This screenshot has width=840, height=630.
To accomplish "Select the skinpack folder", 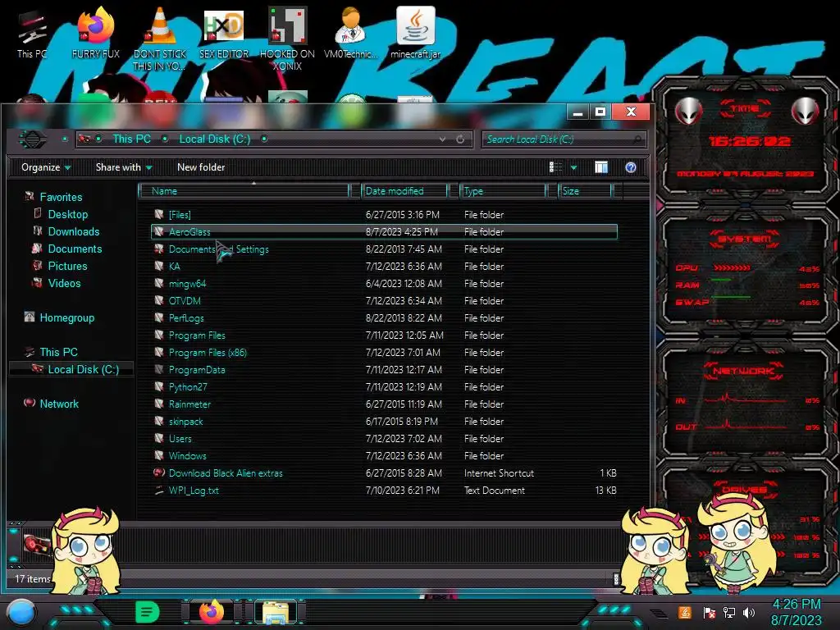I will click(x=384, y=421).
